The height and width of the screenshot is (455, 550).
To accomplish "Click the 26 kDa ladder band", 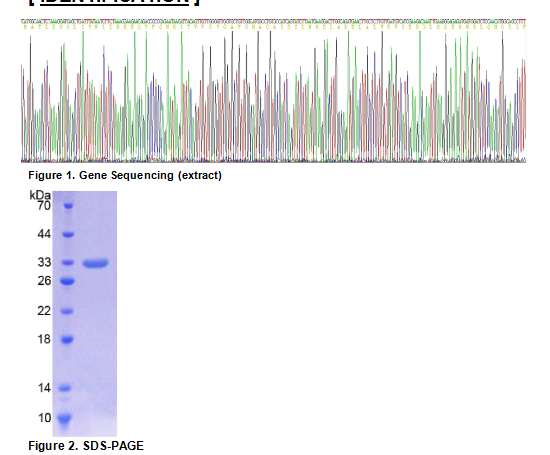I will (67, 281).
